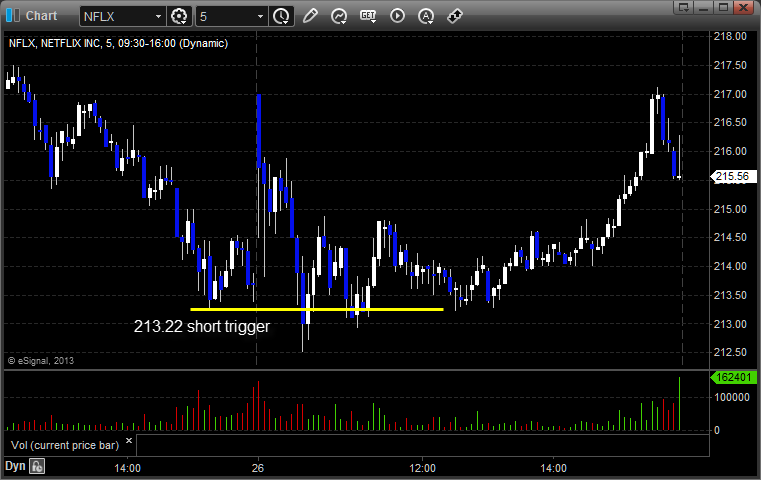This screenshot has height=480, width=761.
Task: Minimize the Chart window
Action: 704,7
